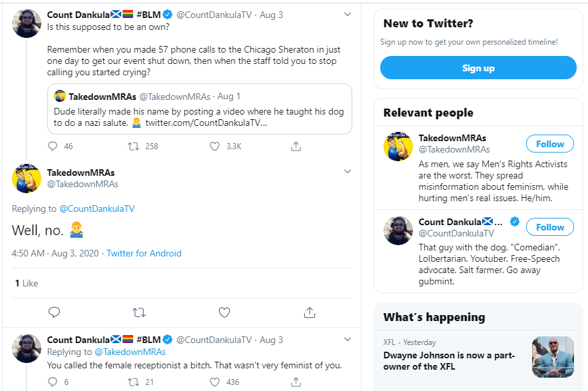Retweet the 'Well, no.' tweet
The width and height of the screenshot is (588, 391).
pyautogui.click(x=139, y=312)
